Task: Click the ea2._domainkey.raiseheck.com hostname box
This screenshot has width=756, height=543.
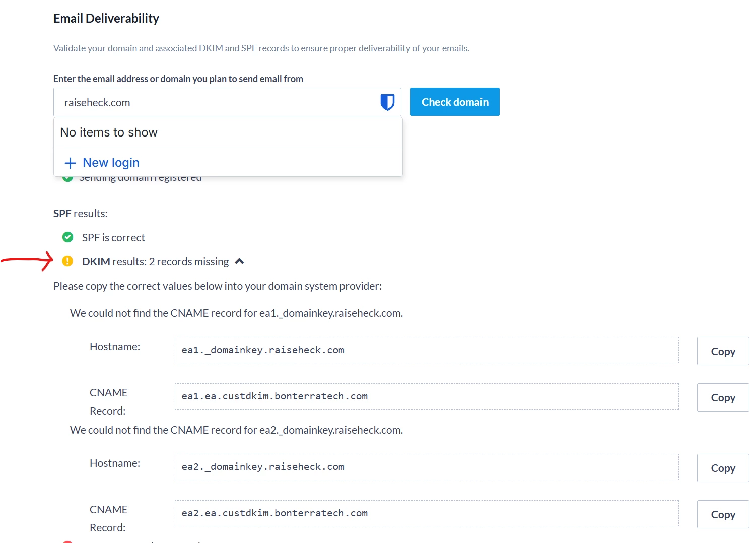Action: [427, 467]
